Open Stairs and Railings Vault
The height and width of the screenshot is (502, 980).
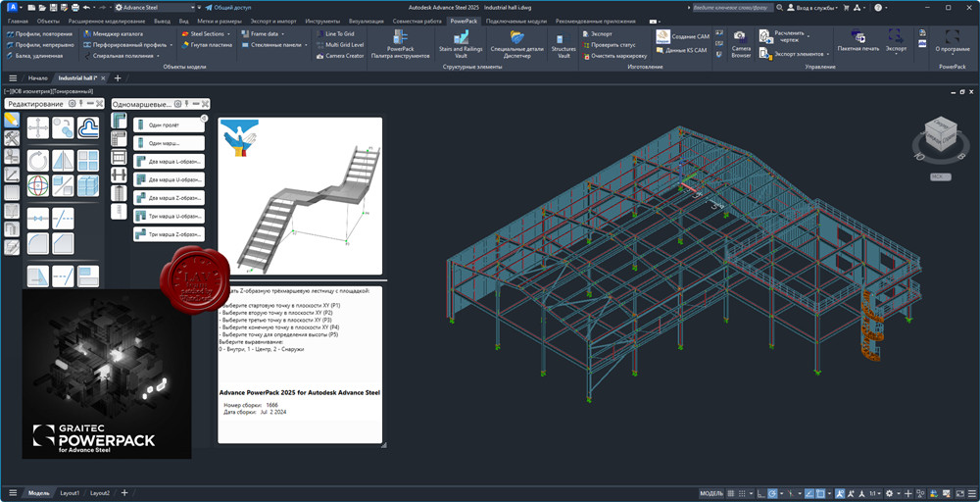(461, 45)
